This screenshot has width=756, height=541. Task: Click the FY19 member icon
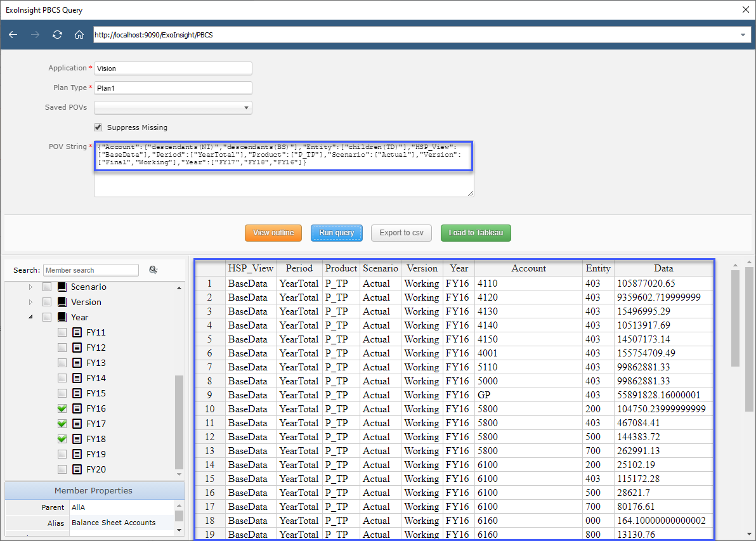click(x=77, y=453)
